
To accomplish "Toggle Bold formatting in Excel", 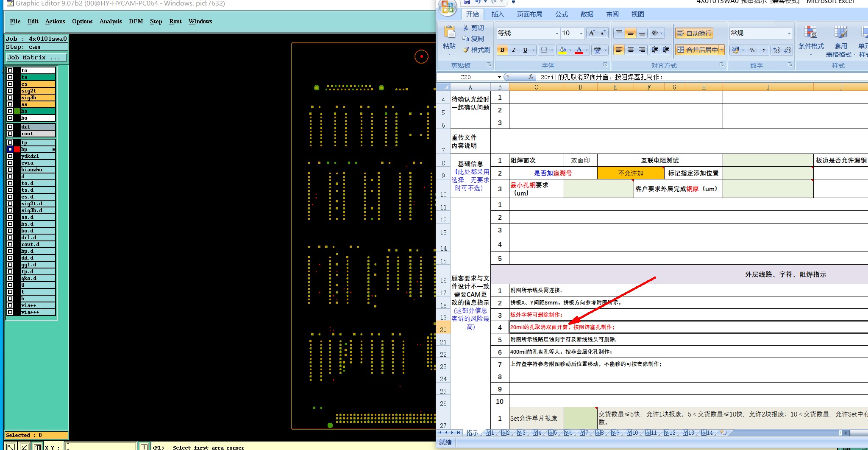I will (502, 50).
